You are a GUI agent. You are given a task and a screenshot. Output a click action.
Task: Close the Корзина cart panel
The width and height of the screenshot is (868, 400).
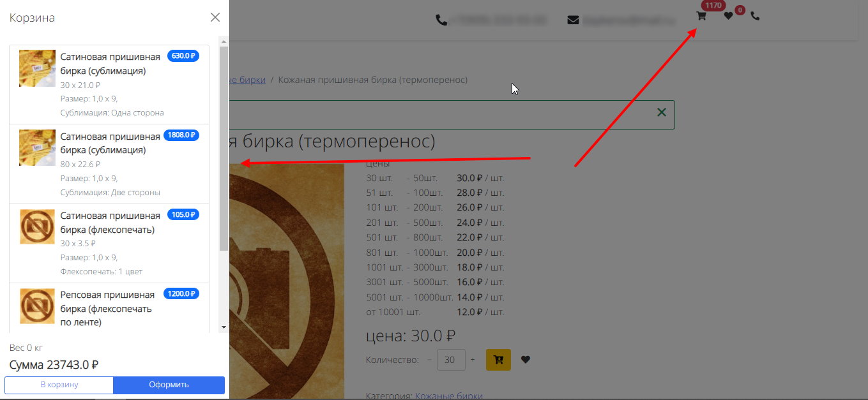click(x=215, y=17)
